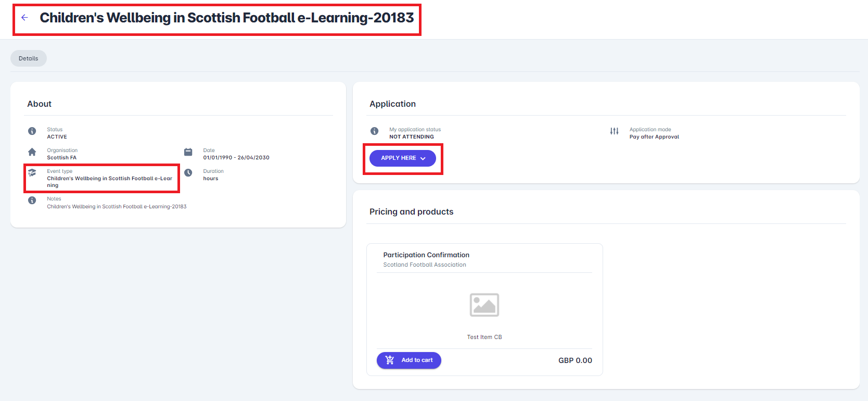
Task: Click the sliders icon beside Application mode
Action: pos(615,131)
